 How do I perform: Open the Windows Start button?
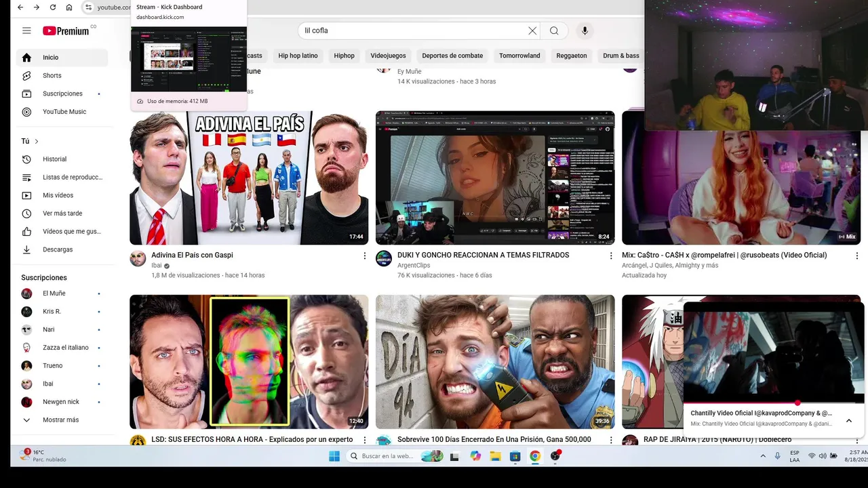pyautogui.click(x=334, y=456)
